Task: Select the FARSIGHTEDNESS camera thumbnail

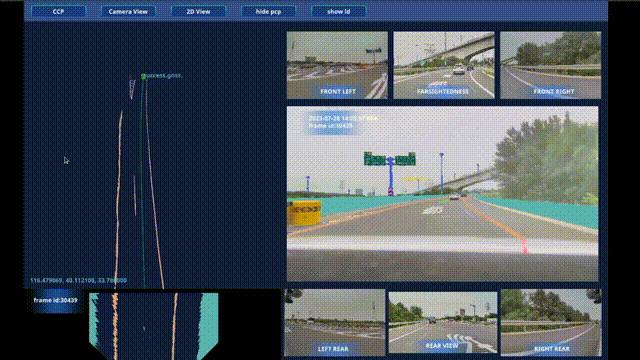Action: [x=444, y=65]
